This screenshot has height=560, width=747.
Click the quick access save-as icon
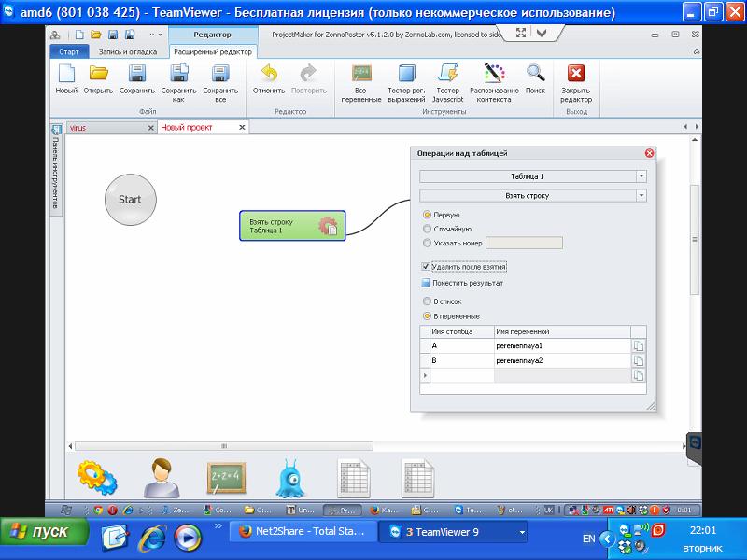pos(130,35)
